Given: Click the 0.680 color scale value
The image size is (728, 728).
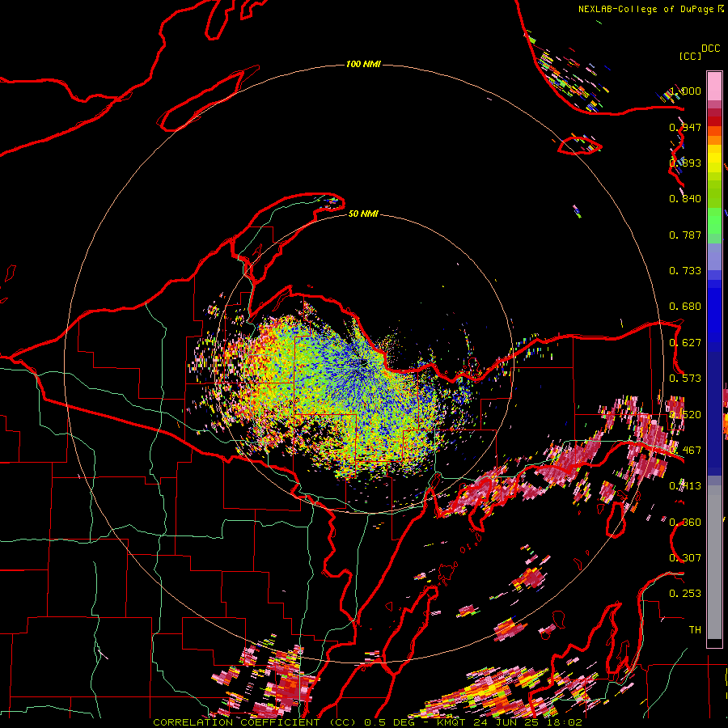Looking at the screenshot, I should (685, 307).
